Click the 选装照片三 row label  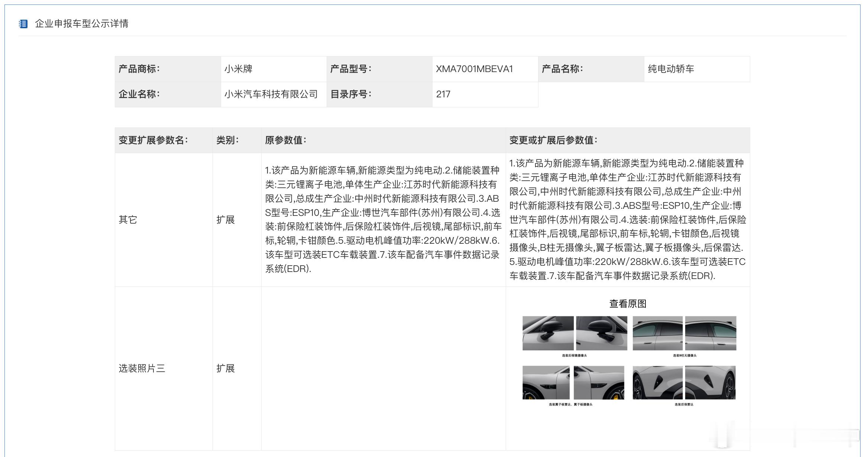tap(142, 369)
